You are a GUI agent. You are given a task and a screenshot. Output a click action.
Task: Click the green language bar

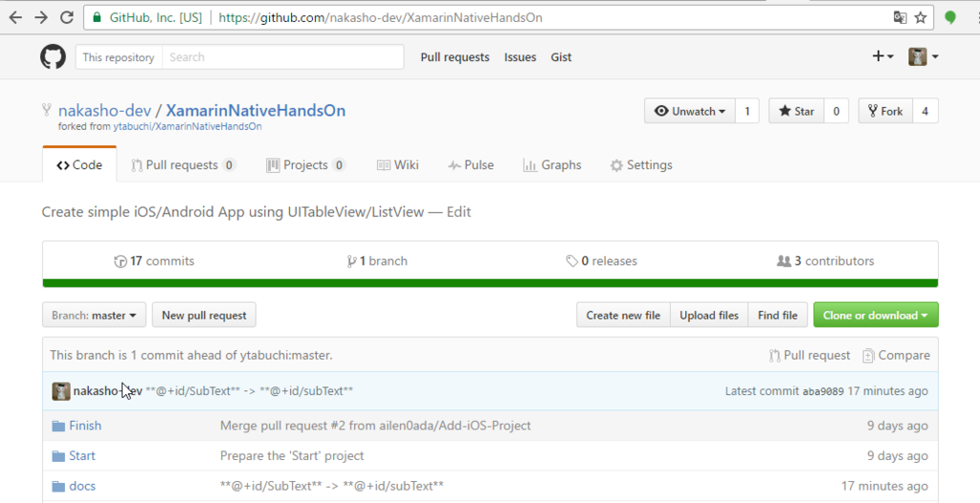tap(490, 283)
